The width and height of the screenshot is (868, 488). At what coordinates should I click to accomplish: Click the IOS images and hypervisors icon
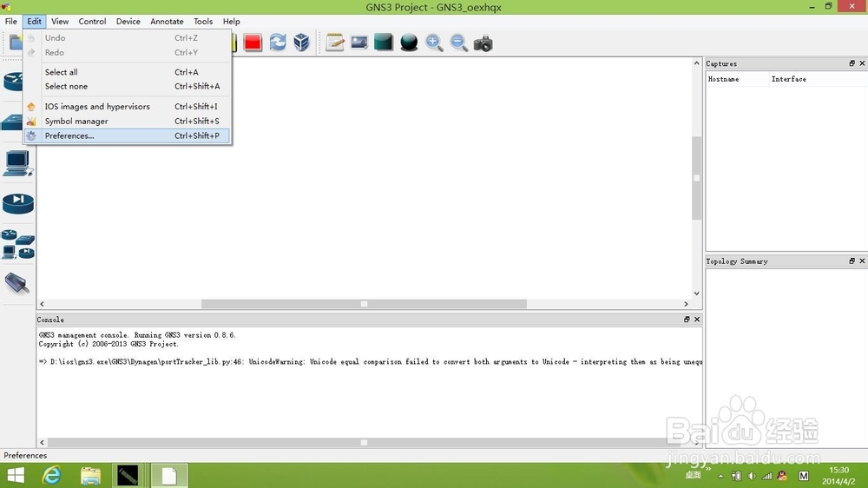point(31,106)
